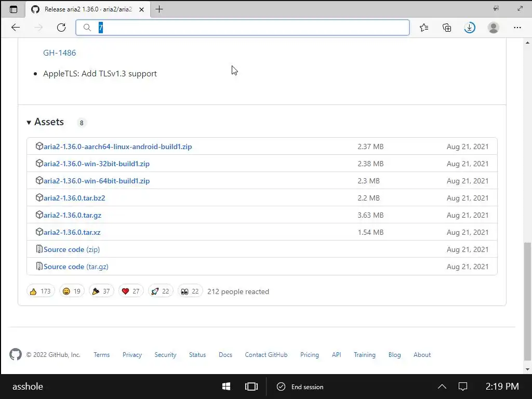Image resolution: width=532 pixels, height=399 pixels.
Task: Click the 2:19 PM taskbar clock
Action: tap(502, 387)
